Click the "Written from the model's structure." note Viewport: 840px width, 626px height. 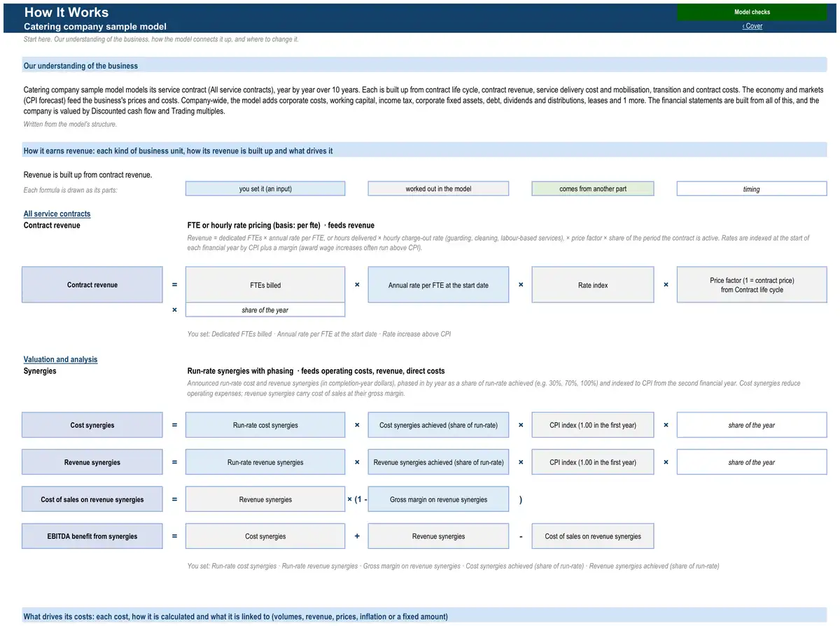pos(70,125)
